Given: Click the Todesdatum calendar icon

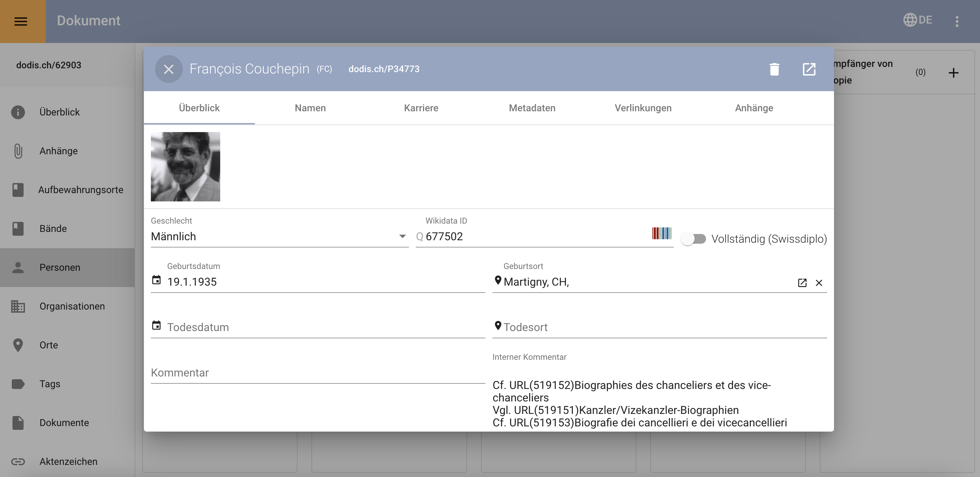Looking at the screenshot, I should pyautogui.click(x=156, y=326).
